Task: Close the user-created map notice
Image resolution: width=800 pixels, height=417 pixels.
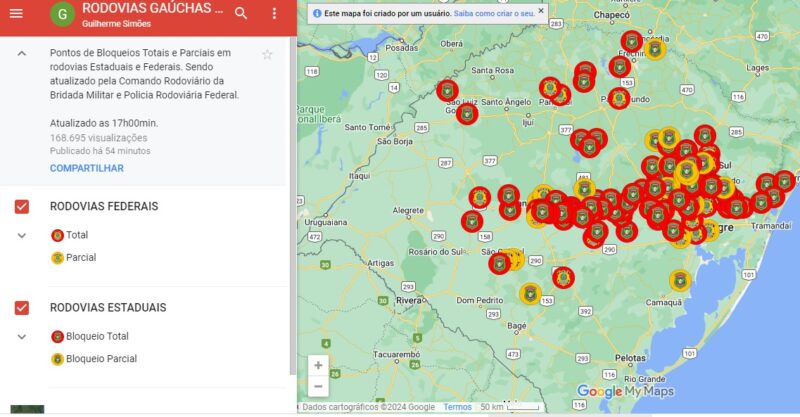Action: coord(541,12)
